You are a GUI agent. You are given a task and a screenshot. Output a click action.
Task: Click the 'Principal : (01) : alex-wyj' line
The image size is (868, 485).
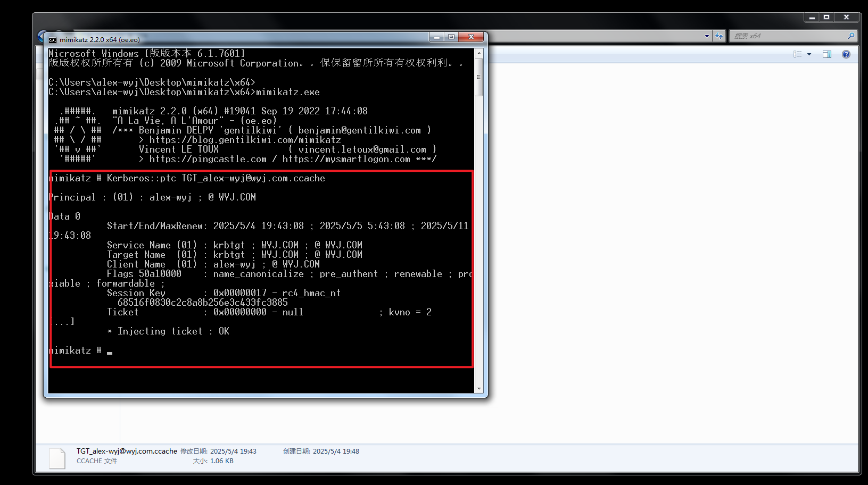click(152, 197)
